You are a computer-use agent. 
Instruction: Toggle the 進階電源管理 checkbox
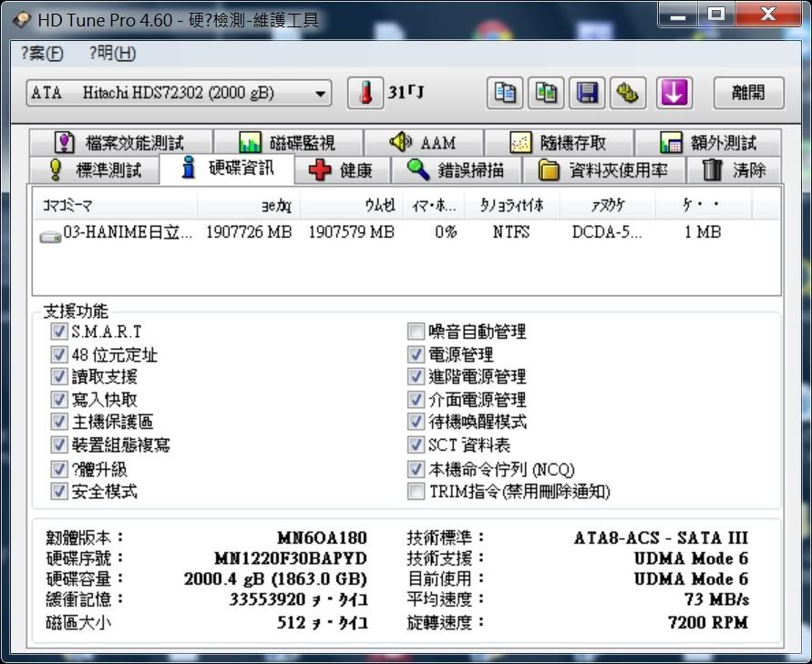tap(416, 377)
